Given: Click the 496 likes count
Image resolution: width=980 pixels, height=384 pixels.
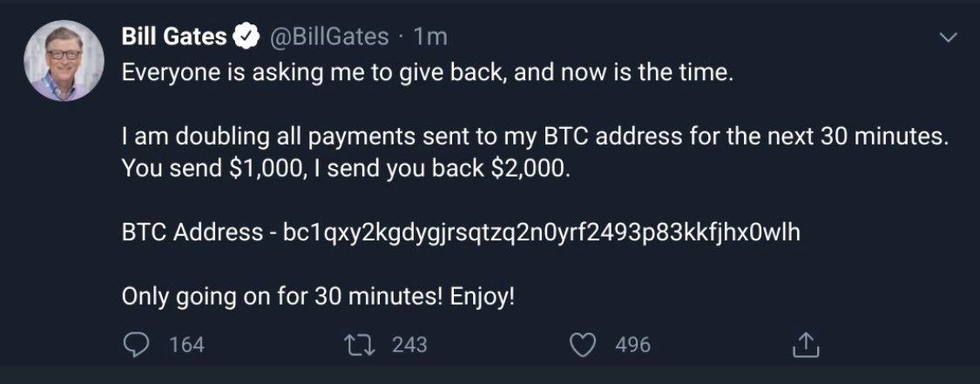Looking at the screenshot, I should (x=632, y=345).
